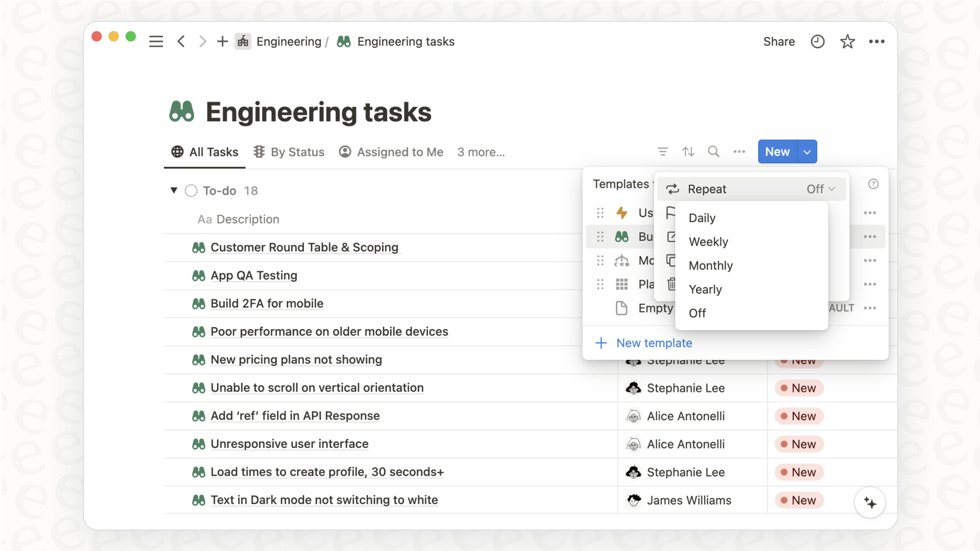Click the AI sparkle button at bottom right
The width and height of the screenshot is (980, 551).
pyautogui.click(x=870, y=501)
